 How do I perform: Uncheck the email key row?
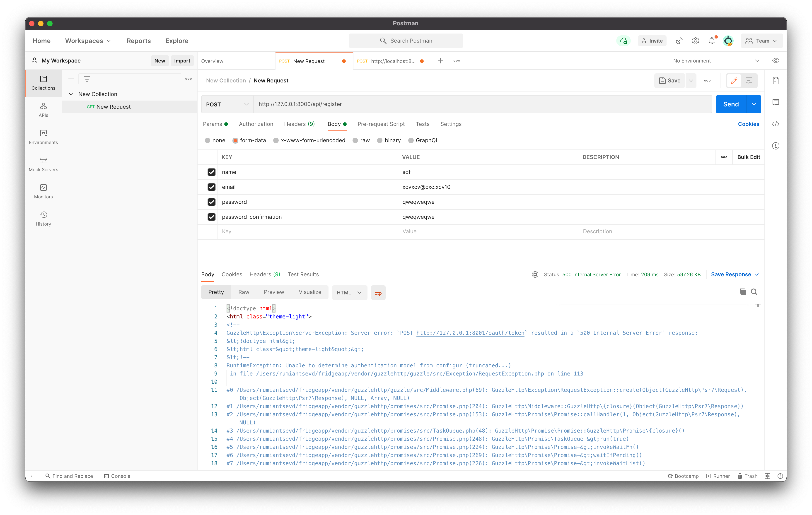point(211,187)
